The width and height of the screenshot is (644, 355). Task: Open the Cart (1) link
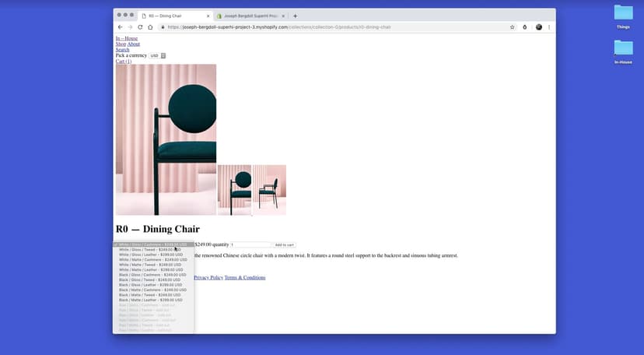tap(124, 62)
